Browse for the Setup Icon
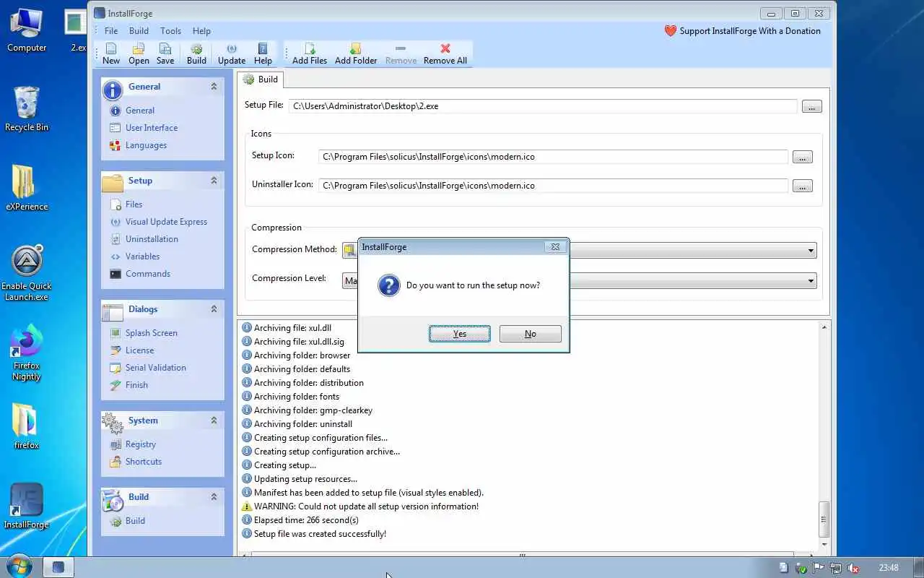This screenshot has width=924, height=578. coord(803,158)
